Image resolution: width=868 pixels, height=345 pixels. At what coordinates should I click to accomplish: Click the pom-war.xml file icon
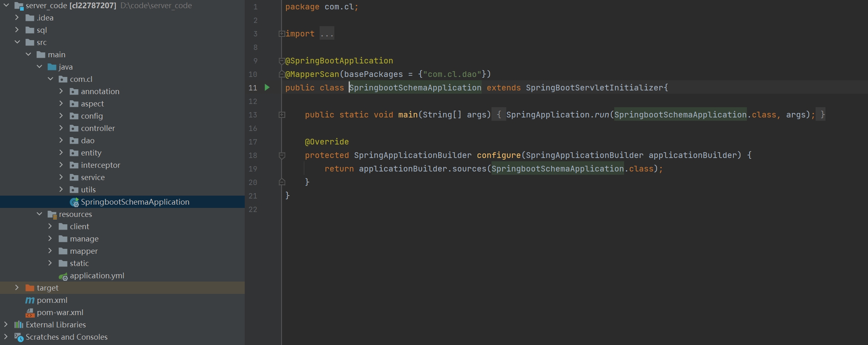point(30,313)
